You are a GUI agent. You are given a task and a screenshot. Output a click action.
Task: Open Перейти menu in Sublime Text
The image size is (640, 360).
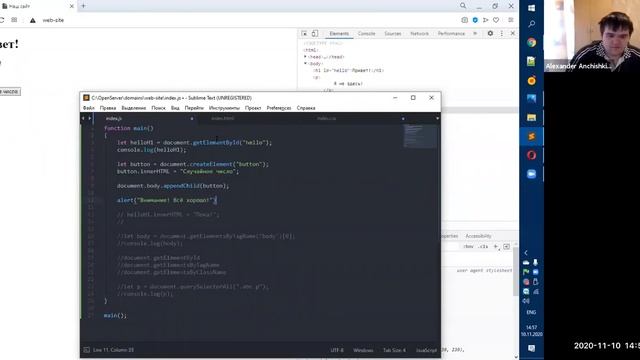coord(194,108)
